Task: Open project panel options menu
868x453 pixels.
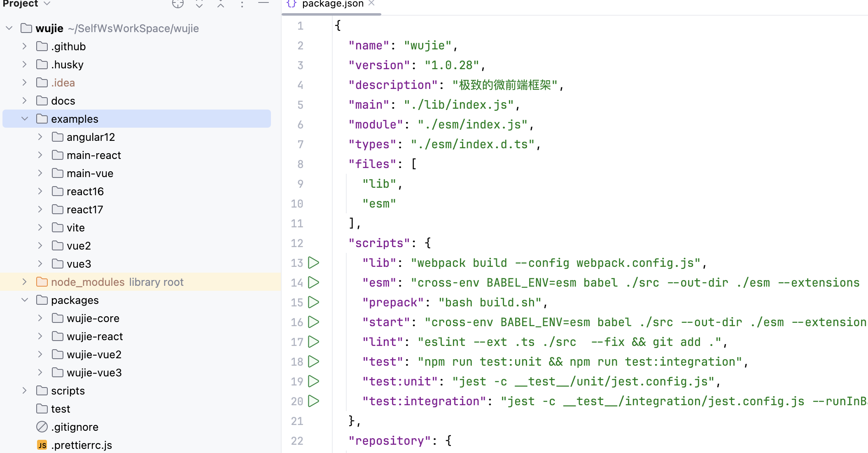Action: coord(242,4)
